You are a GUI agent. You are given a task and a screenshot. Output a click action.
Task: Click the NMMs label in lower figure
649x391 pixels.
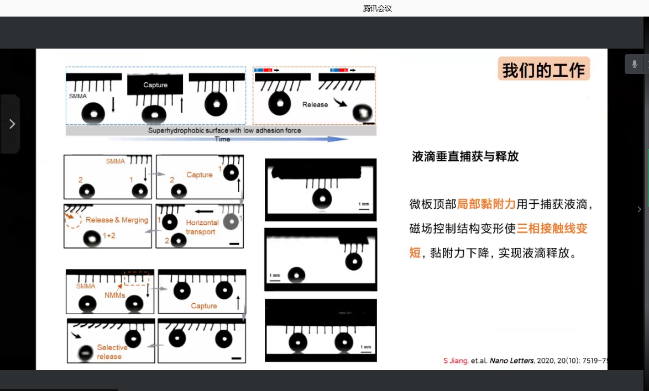click(x=115, y=295)
